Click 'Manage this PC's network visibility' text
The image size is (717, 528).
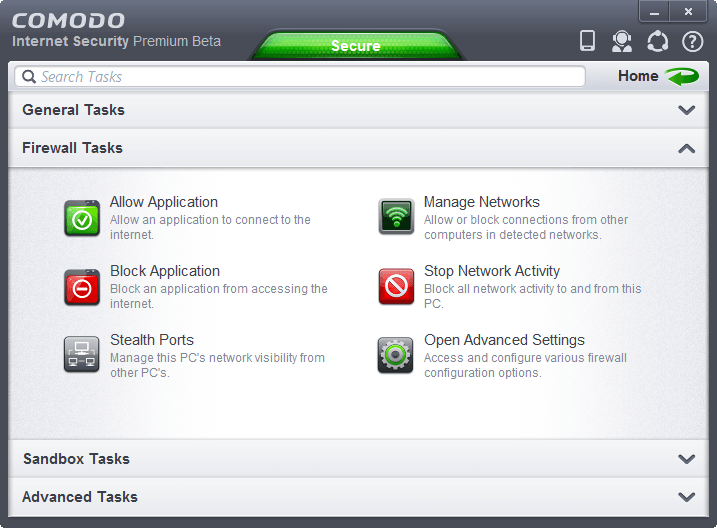pyautogui.click(x=217, y=365)
